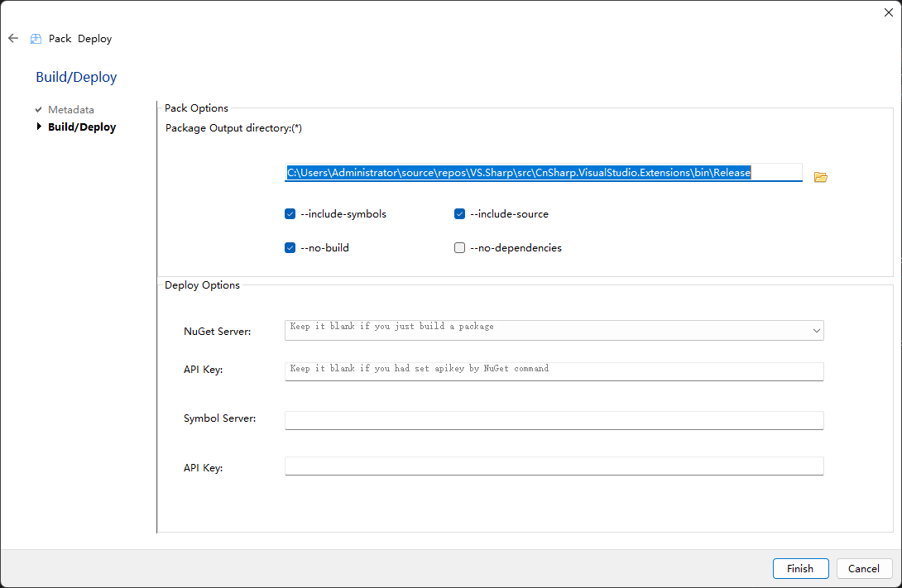This screenshot has height=588, width=902.
Task: Click the Finish button
Action: tap(800, 568)
